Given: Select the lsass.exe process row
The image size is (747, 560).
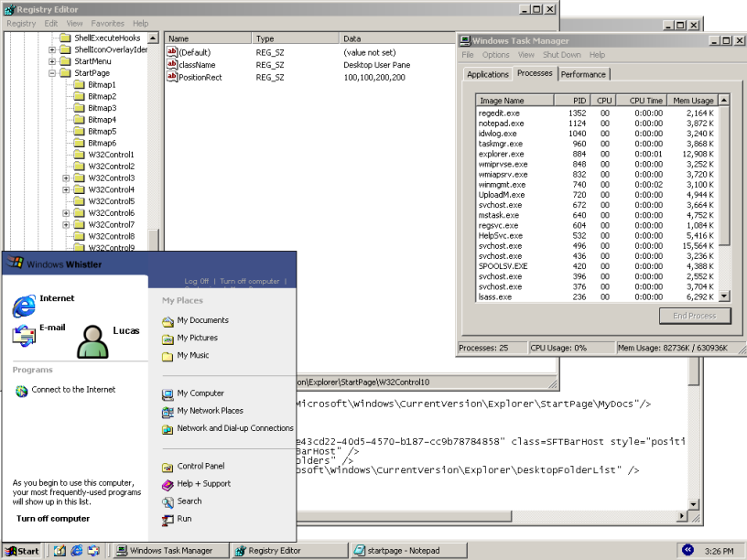Looking at the screenshot, I should (597, 297).
